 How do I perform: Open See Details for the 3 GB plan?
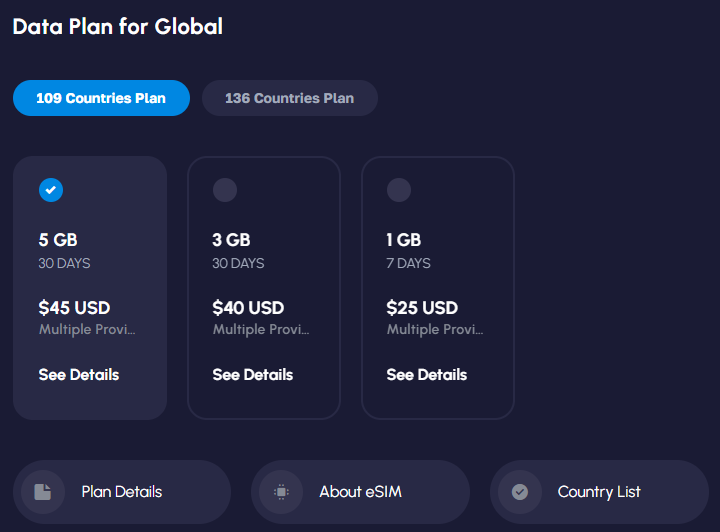(x=253, y=375)
